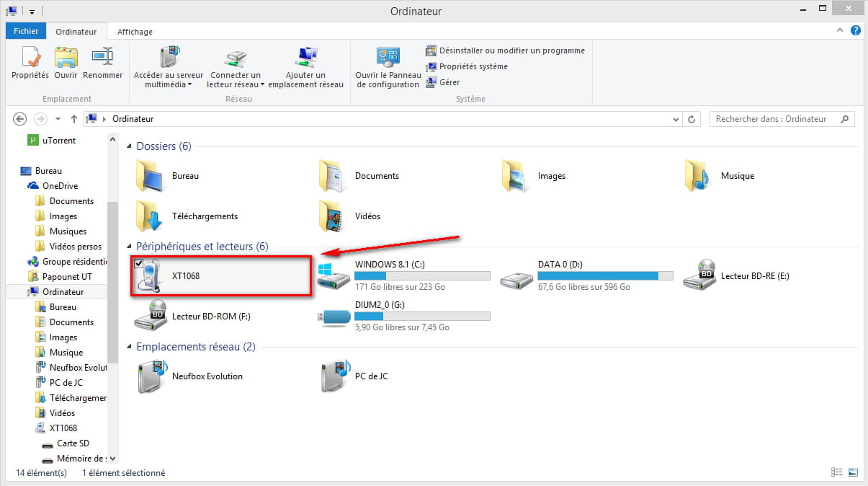Open Groupe résidentiel in the sidebar
This screenshot has height=486, width=868.
point(67,262)
